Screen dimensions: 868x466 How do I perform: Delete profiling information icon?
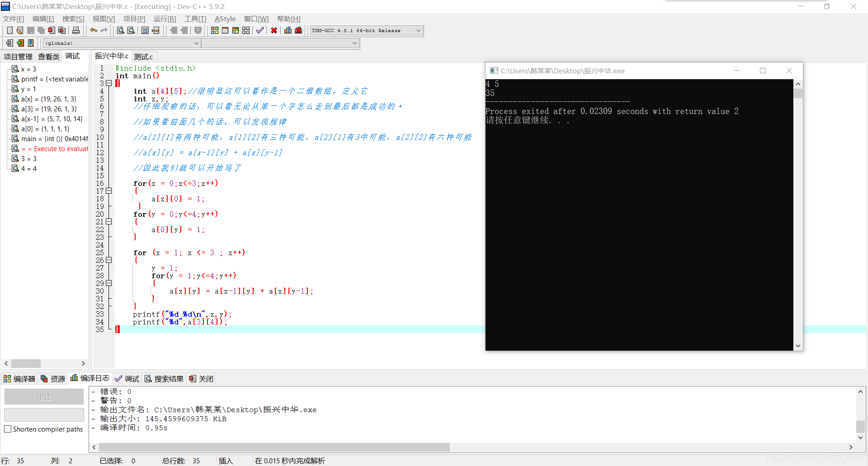point(298,30)
